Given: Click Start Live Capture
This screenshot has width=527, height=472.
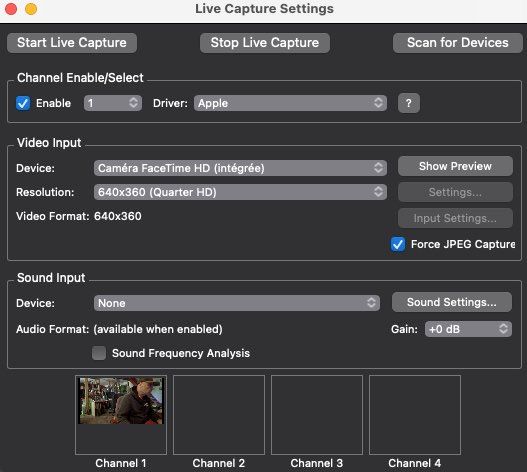Looking at the screenshot, I should click(72, 43).
